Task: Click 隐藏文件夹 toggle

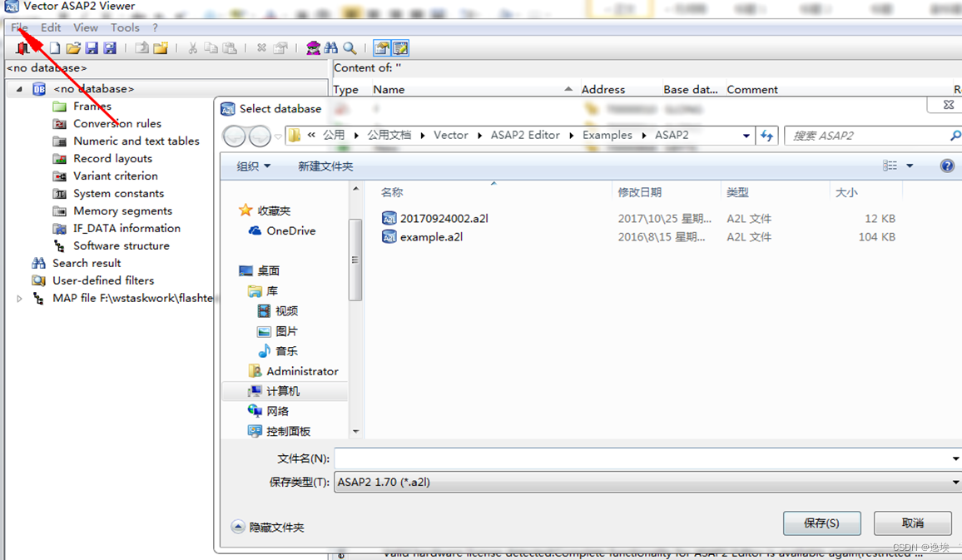Action: tap(267, 528)
